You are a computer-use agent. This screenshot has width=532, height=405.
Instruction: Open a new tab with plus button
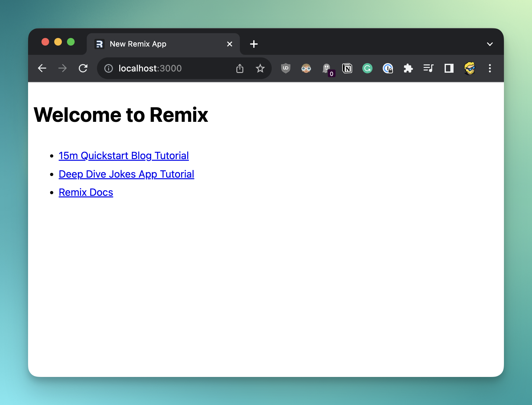[254, 44]
